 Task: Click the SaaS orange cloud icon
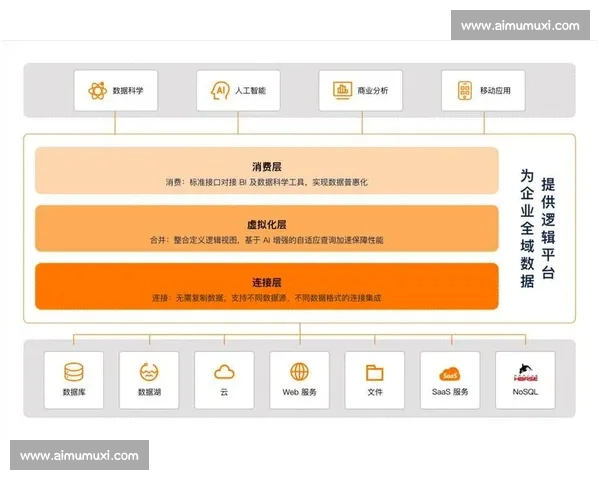(x=450, y=374)
